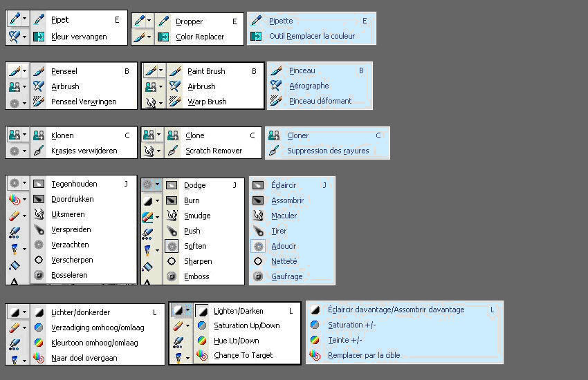Click the paintbrush icon beside 'Penseel'
The height and width of the screenshot is (380, 588).
39,71
